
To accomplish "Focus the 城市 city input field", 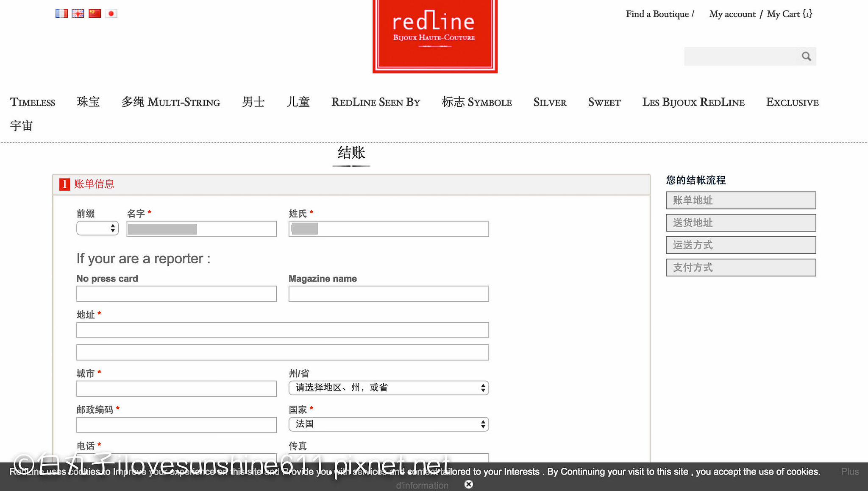I will click(176, 389).
